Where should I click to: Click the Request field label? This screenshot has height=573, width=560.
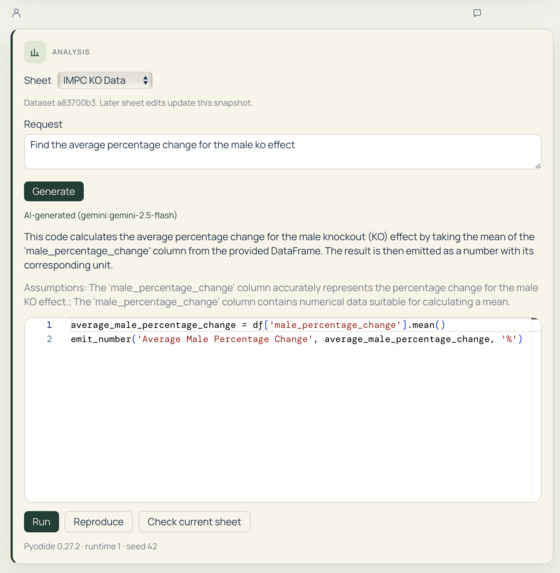click(43, 124)
